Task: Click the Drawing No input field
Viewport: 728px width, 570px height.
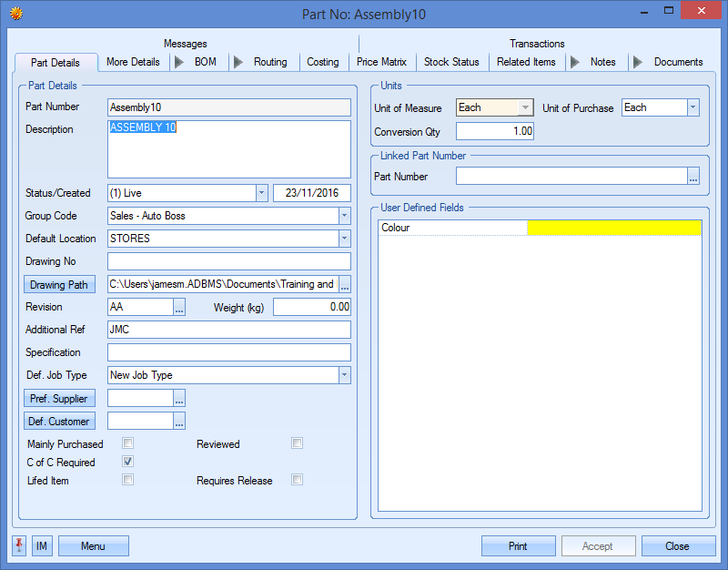Action: click(228, 261)
